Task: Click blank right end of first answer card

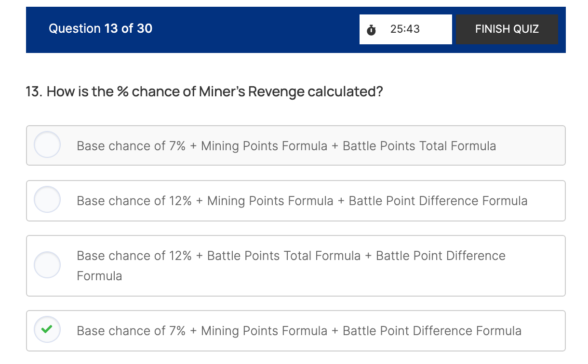Action: 535,146
